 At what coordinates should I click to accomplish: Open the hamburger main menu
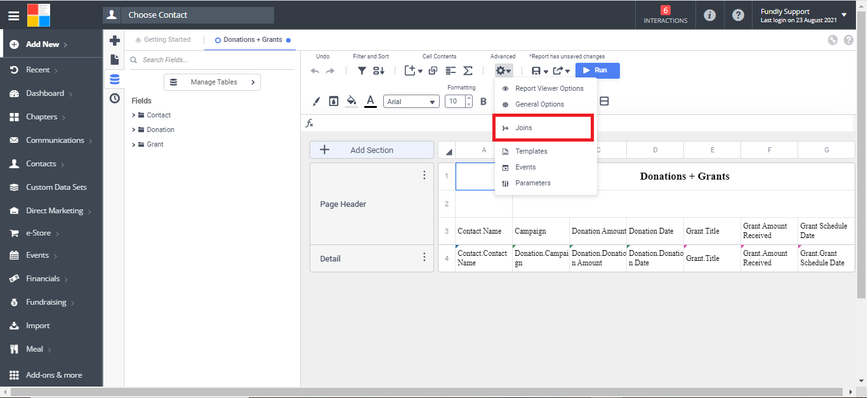coord(13,15)
